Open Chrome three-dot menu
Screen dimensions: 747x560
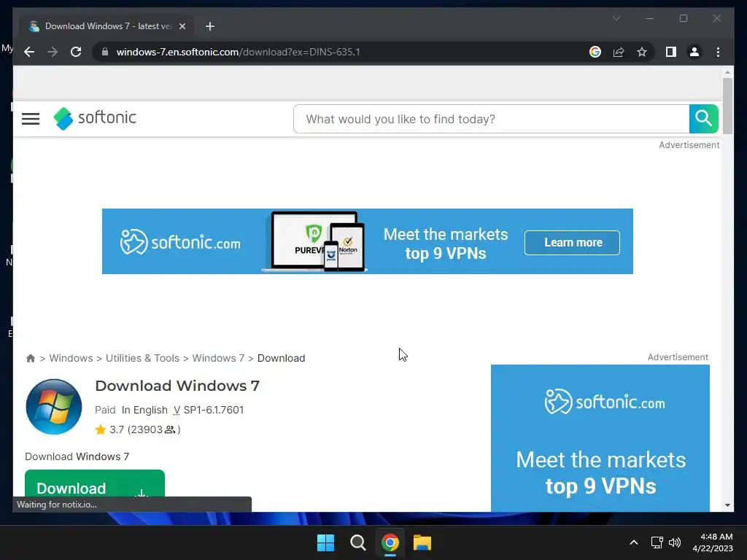coord(718,52)
